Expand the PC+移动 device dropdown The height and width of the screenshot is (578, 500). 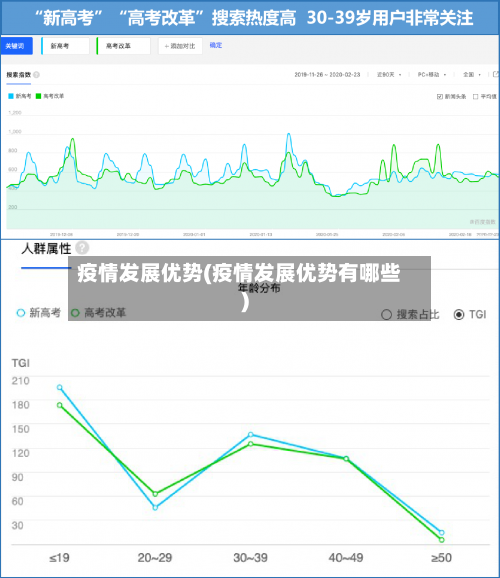(x=431, y=74)
